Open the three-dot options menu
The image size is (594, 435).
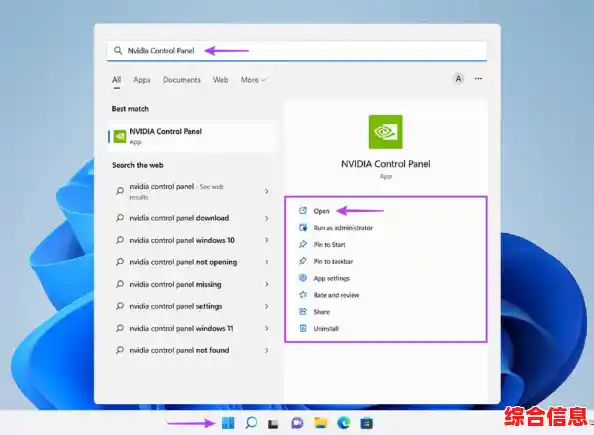coord(478,79)
